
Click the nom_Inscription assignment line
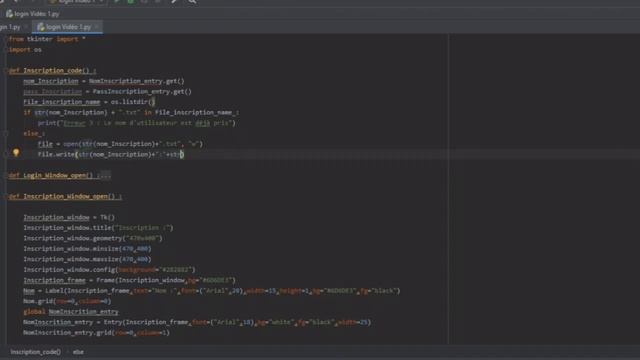(104, 81)
